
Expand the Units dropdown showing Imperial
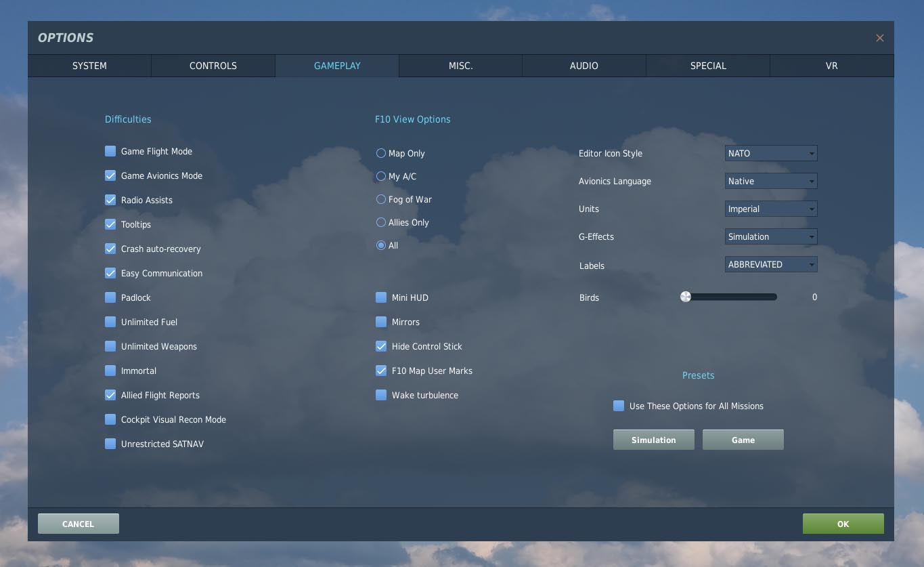pos(771,209)
